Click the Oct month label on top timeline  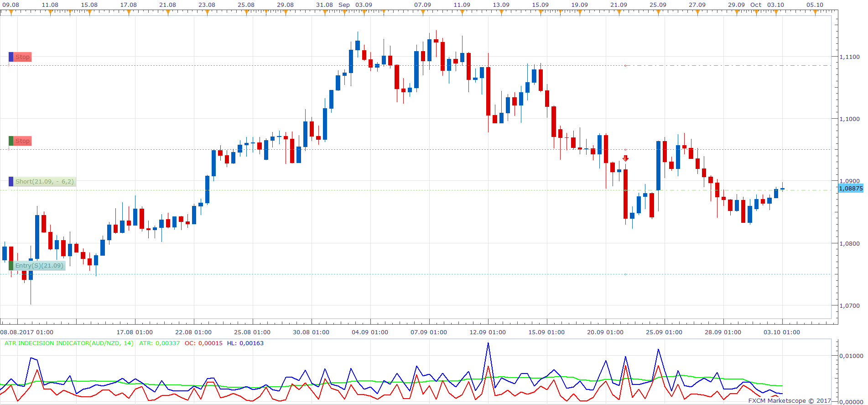[756, 5]
